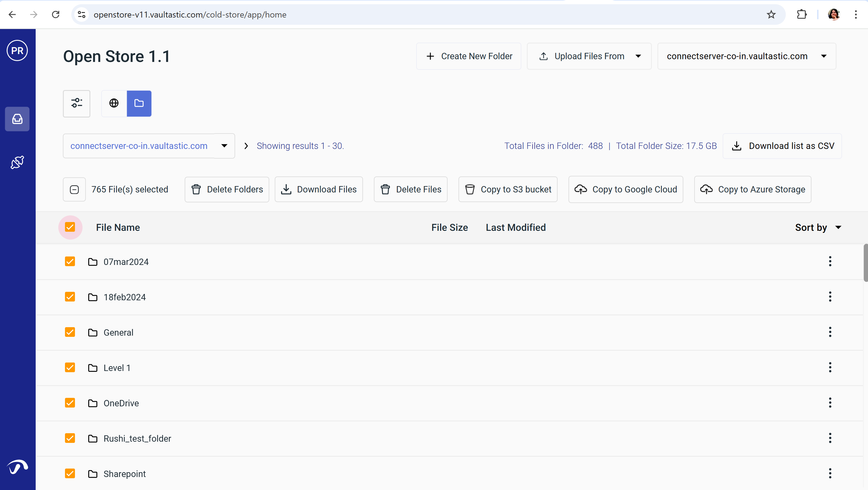868x490 pixels.
Task: Switch to globe domain view icon
Action: click(x=114, y=103)
